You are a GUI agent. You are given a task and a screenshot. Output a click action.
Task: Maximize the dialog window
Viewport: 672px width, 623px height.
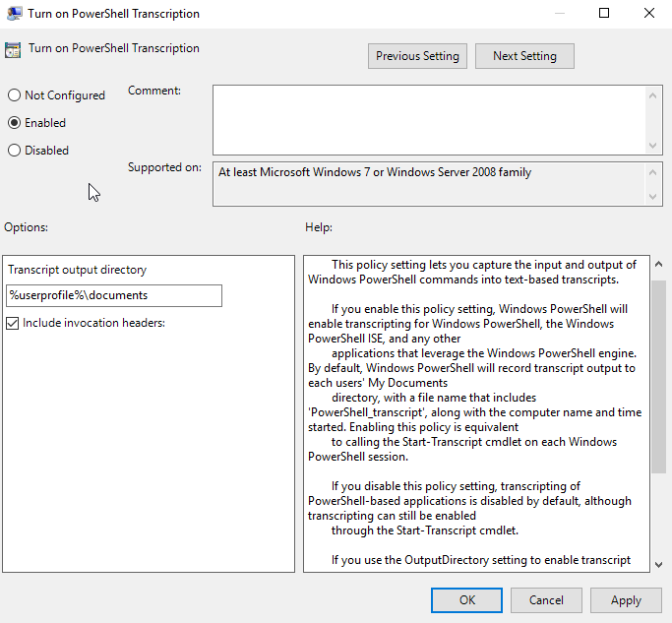(604, 13)
